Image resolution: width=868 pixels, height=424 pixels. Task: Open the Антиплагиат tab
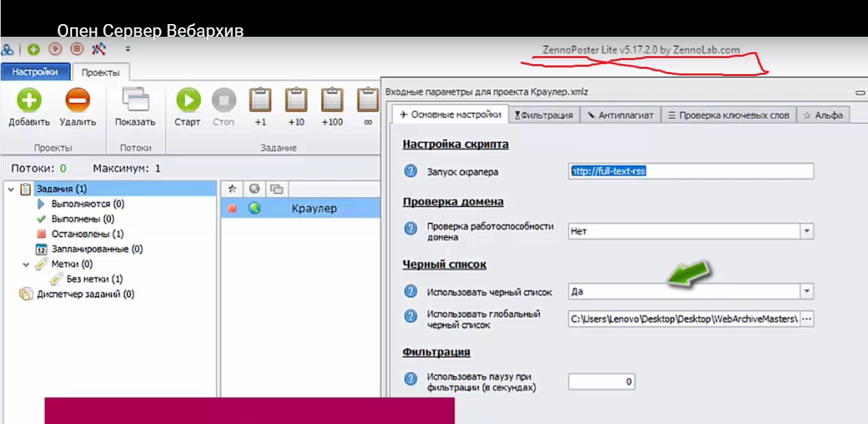pyautogui.click(x=621, y=115)
